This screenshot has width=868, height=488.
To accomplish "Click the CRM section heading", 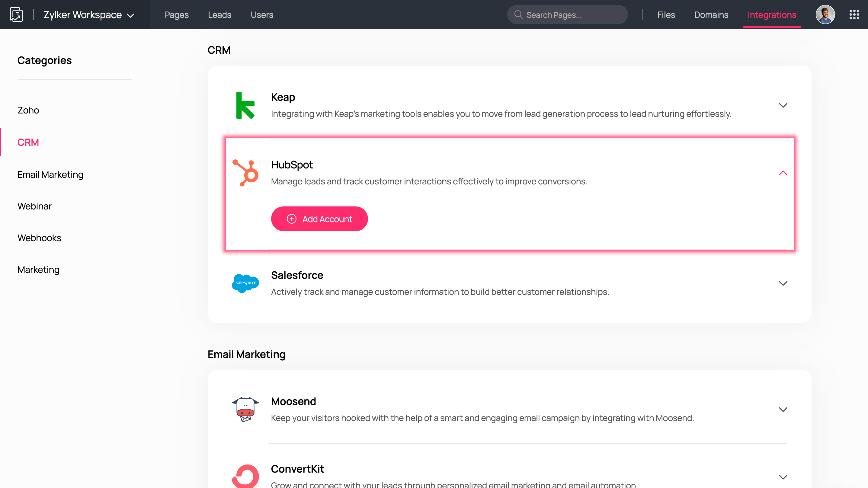I will coord(219,50).
